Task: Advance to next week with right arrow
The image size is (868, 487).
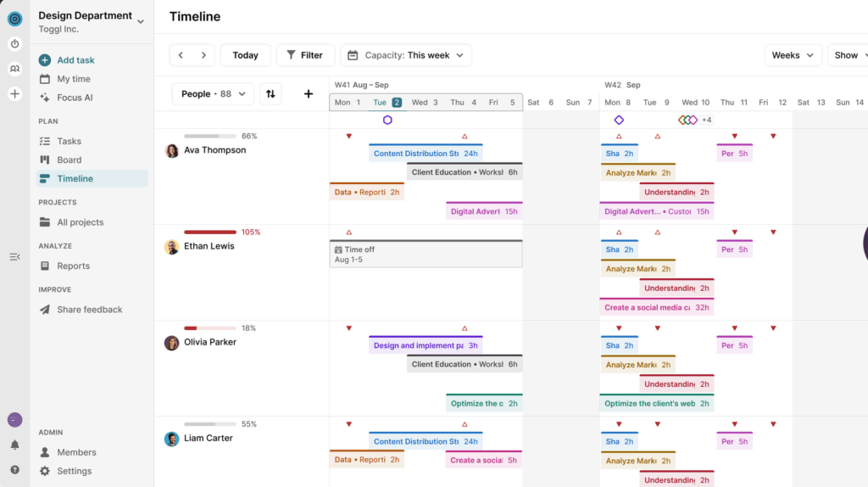Action: coord(203,55)
